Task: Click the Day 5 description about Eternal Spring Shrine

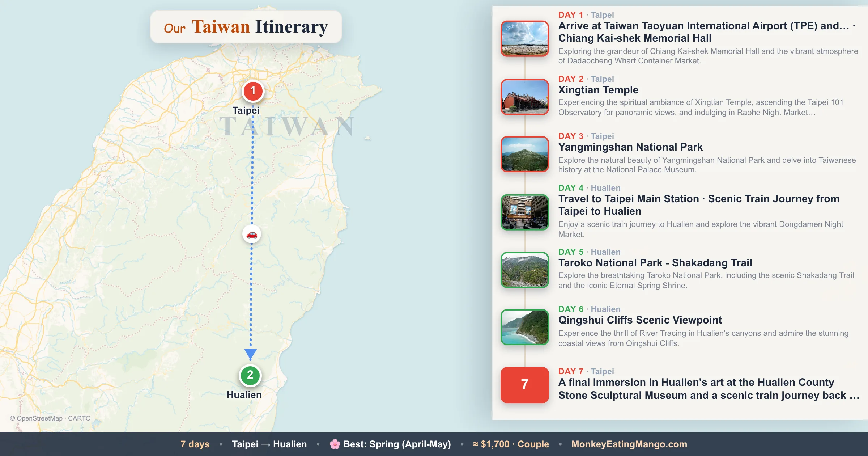Action: pos(706,280)
